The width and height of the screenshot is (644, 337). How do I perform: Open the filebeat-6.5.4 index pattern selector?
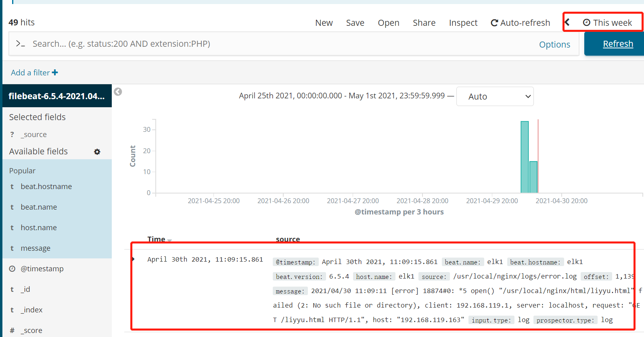point(57,96)
